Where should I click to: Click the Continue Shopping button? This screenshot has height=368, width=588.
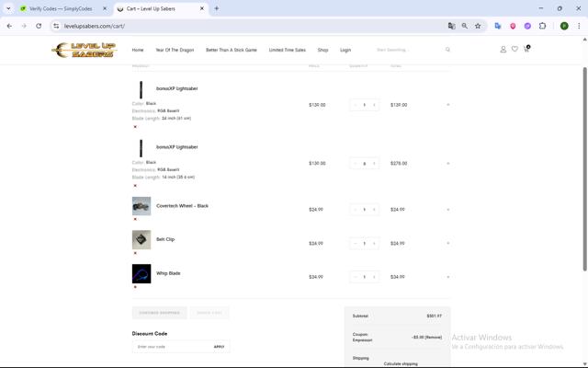[x=159, y=313]
